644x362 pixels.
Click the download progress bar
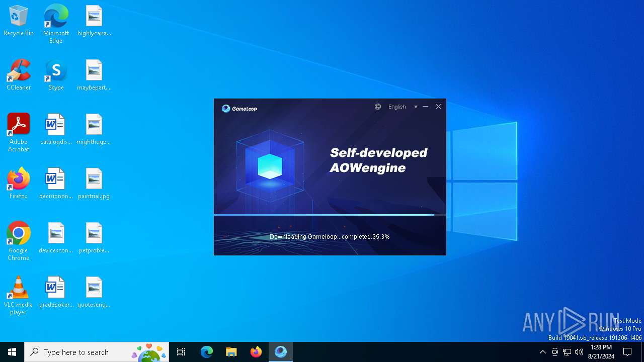[330, 215]
